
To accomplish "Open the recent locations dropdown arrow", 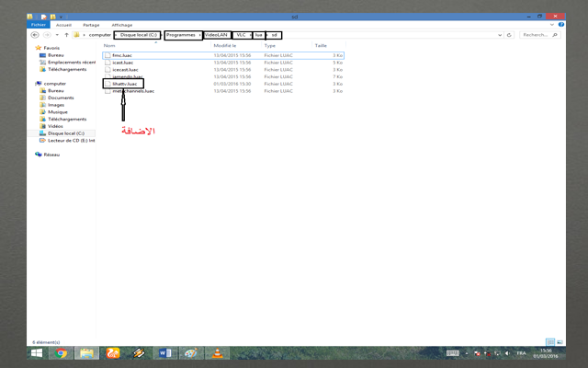I will click(56, 35).
